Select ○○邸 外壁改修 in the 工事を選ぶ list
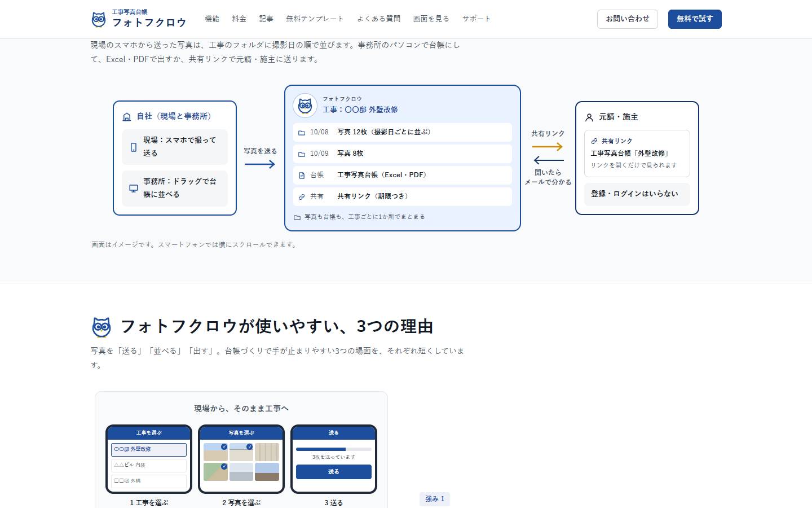 (149, 449)
